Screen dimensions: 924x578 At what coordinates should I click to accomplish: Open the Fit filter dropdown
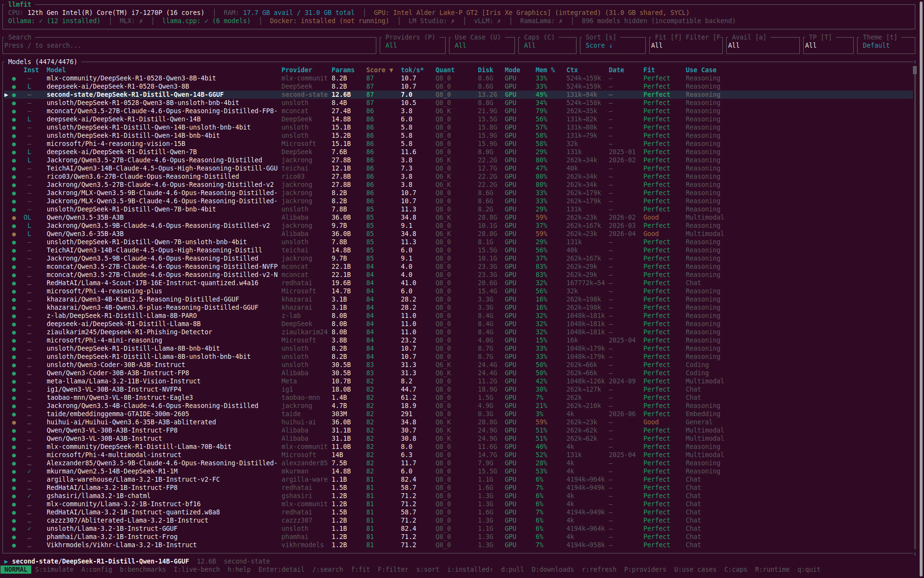point(685,45)
